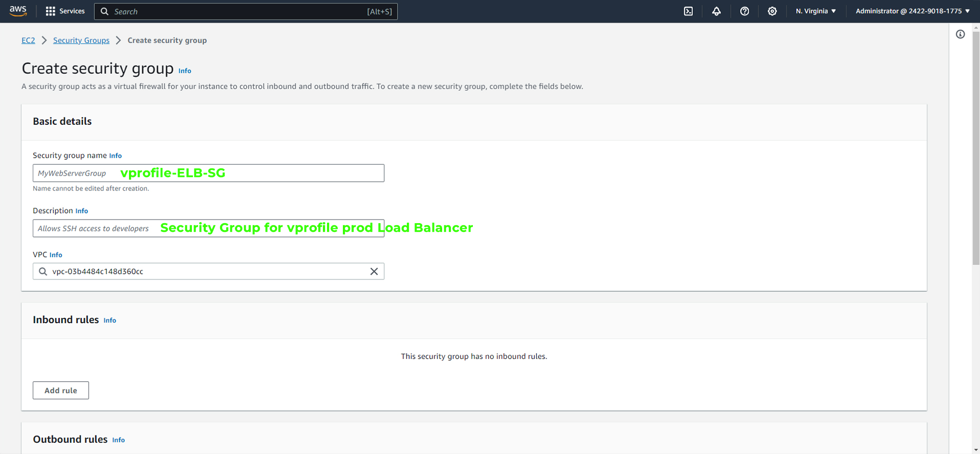Viewport: 980px width, 454px height.
Task: Click the VPC selection field
Action: click(208, 271)
